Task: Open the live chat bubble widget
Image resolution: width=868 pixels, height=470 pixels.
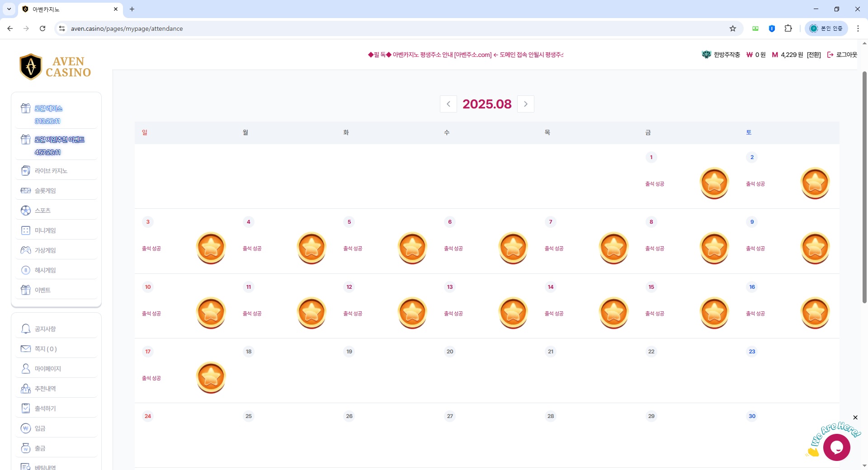Action: coord(836,447)
